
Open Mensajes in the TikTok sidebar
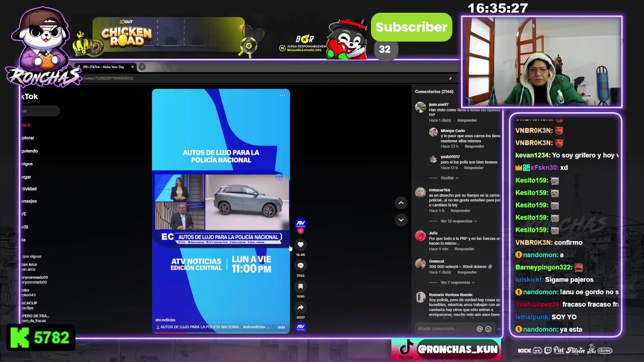29,201
